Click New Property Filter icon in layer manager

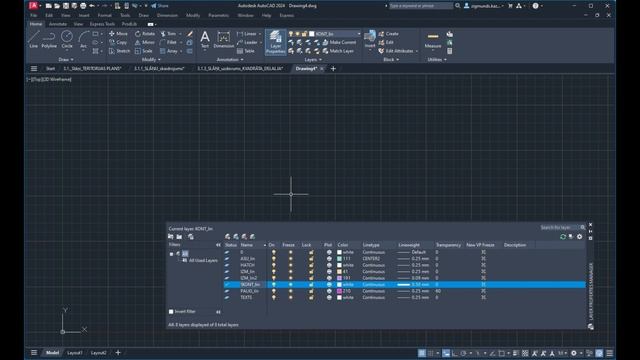click(171, 237)
